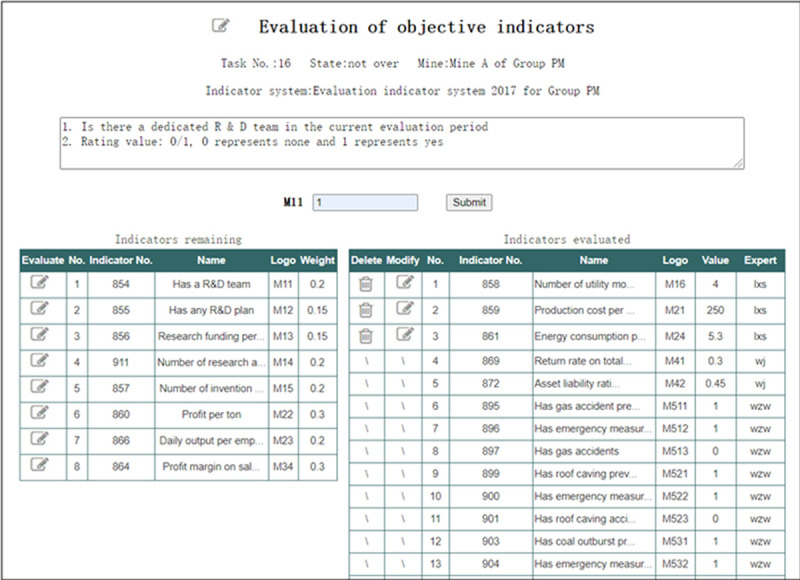Evaluate the 'Profit per ton' indicator M22

point(41,413)
